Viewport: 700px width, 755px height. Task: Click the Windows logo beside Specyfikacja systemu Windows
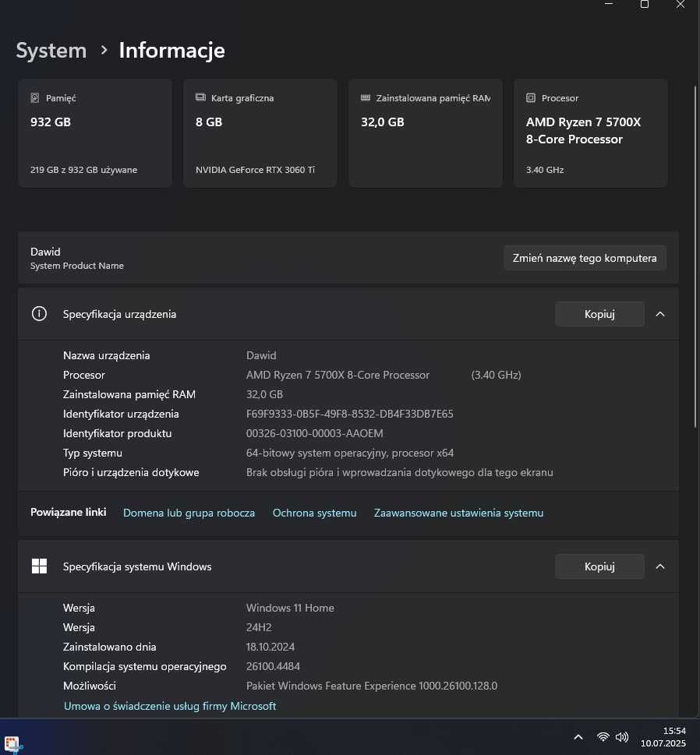(x=39, y=566)
